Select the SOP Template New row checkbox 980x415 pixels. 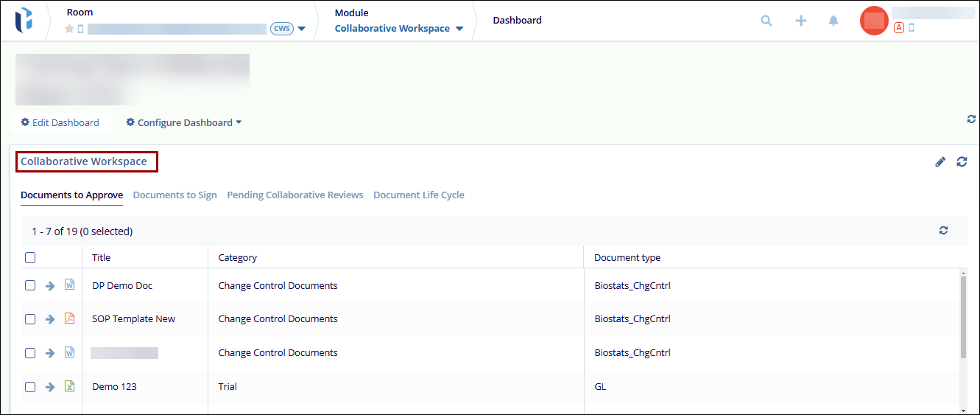pos(30,319)
